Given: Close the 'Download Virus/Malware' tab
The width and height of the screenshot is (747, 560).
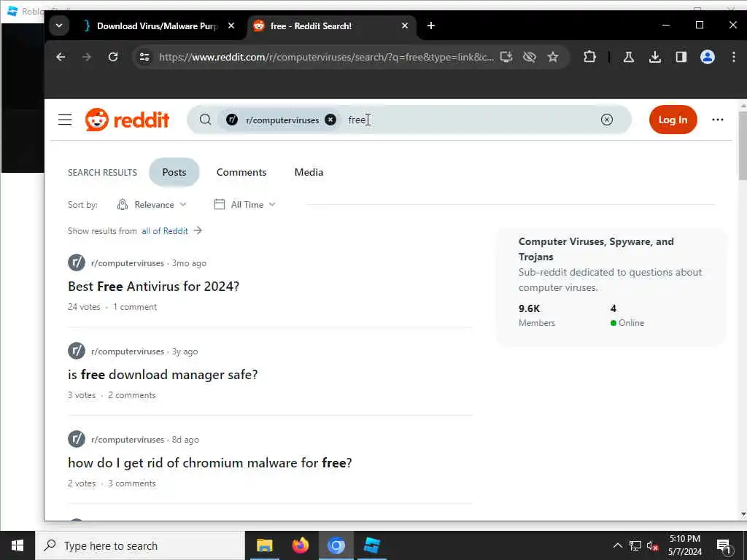Looking at the screenshot, I should coord(231,26).
